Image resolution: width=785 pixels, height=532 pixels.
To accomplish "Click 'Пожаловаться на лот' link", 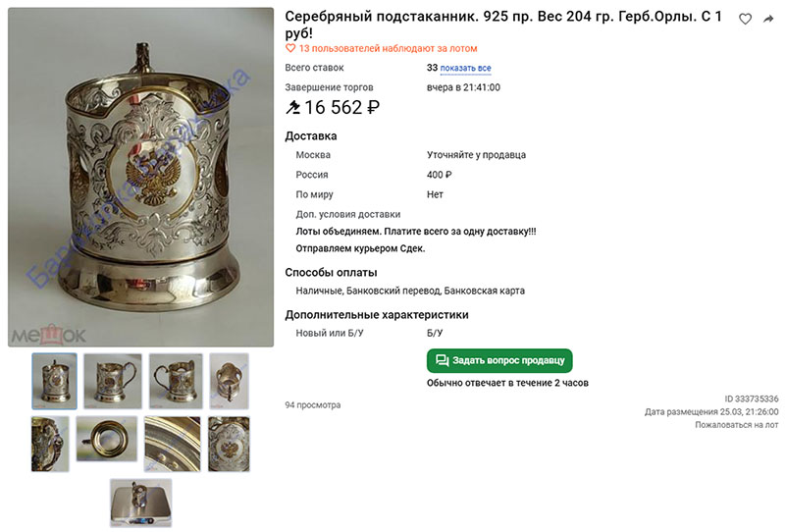I will pyautogui.click(x=737, y=425).
